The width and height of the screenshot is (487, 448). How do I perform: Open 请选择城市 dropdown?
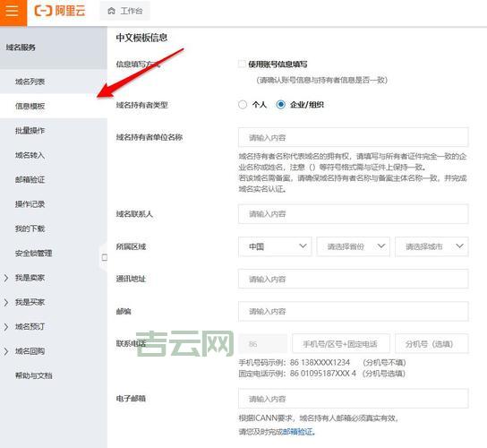(431, 247)
